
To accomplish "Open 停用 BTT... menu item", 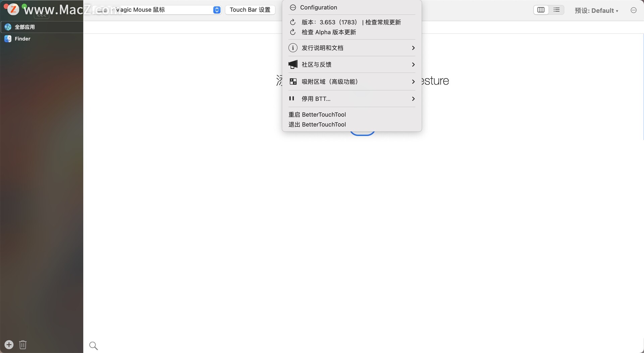I will [352, 99].
